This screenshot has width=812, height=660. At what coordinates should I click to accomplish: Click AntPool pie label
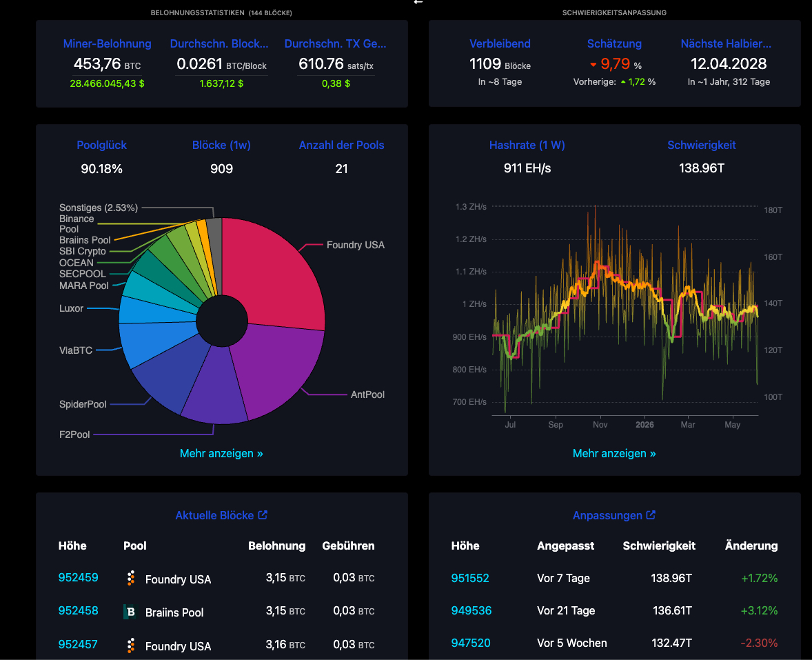[x=367, y=394]
